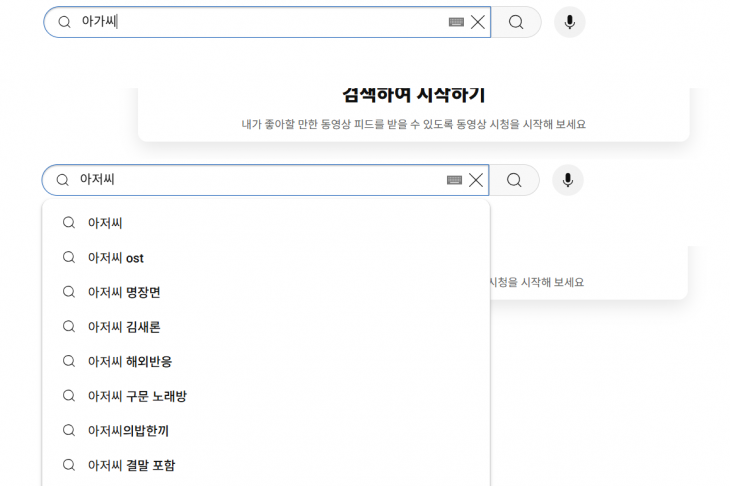The height and width of the screenshot is (486, 730).
Task: Click inside the 아저씨 search input
Action: pyautogui.click(x=260, y=180)
